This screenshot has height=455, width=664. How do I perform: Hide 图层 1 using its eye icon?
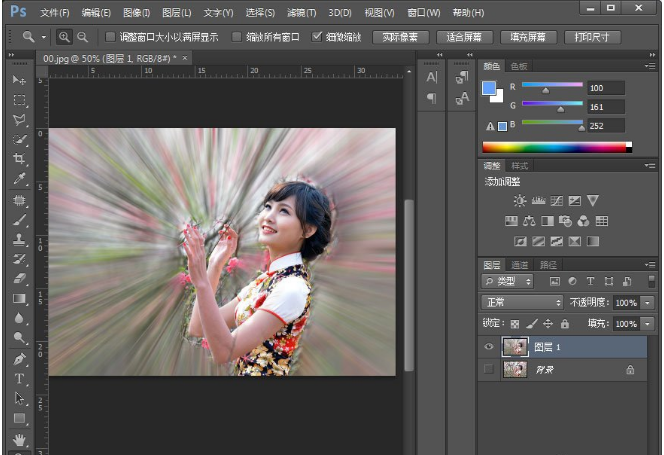489,345
